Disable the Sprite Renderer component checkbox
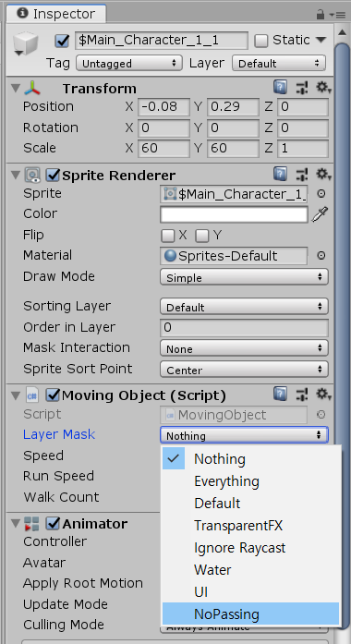This screenshot has height=644, width=351. 53,176
